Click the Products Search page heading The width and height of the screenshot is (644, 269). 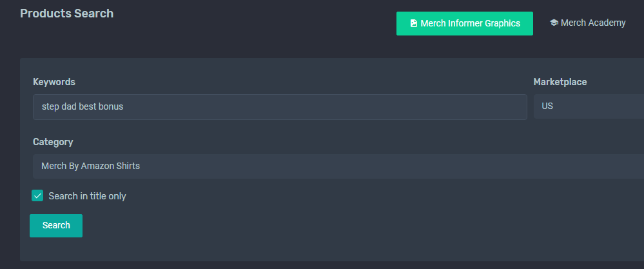(x=66, y=13)
